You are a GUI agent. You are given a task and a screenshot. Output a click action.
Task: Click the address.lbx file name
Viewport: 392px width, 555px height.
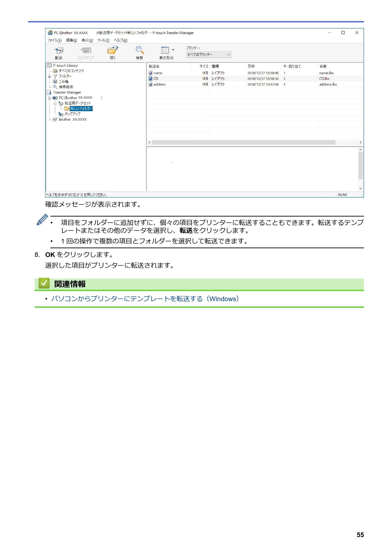328,84
